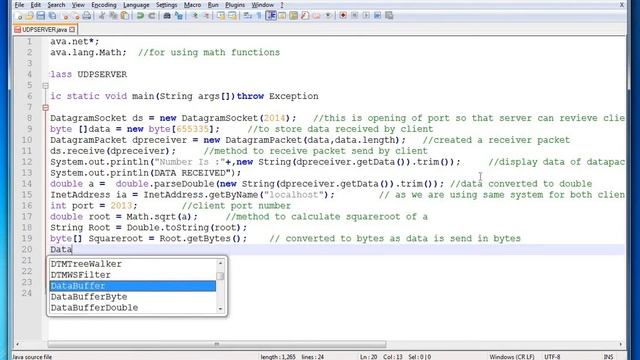This screenshot has width=640, height=360.
Task: Open the Macro menu
Action: click(x=192, y=5)
